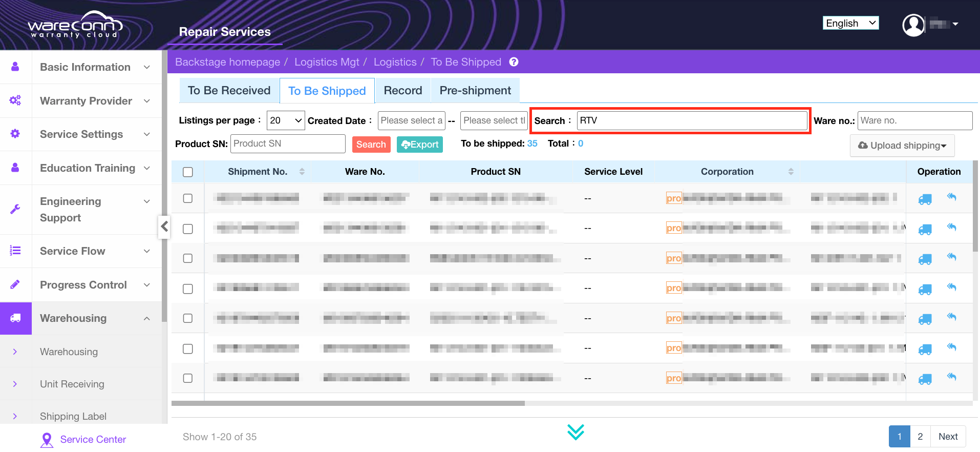Click the Export button
The height and width of the screenshot is (452, 980).
coord(419,145)
